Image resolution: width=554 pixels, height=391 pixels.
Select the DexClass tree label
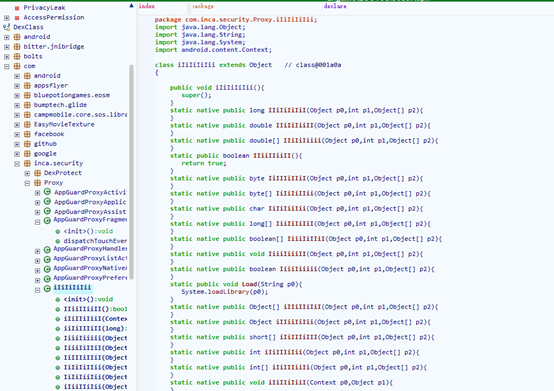click(28, 27)
